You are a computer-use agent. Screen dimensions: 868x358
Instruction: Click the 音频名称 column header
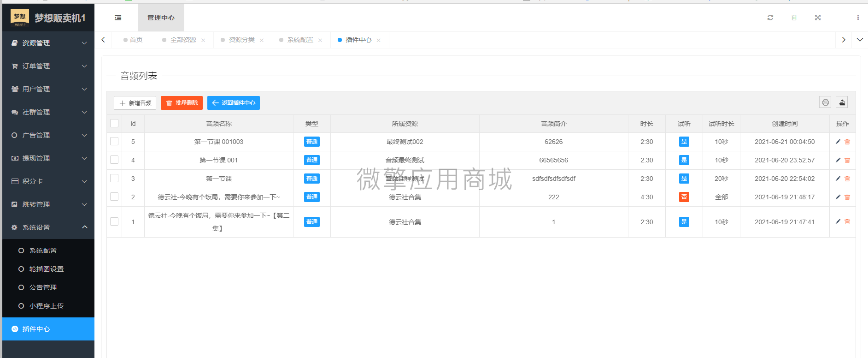point(219,124)
